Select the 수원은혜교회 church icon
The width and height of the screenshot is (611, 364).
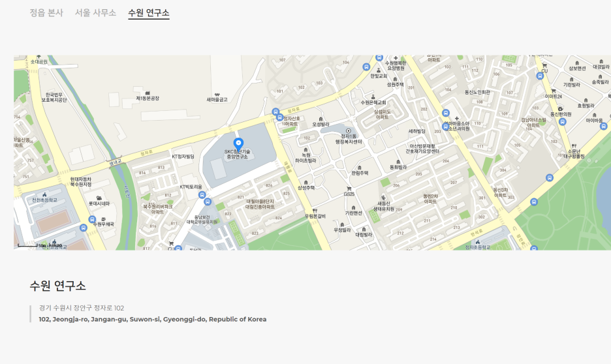[x=373, y=97]
